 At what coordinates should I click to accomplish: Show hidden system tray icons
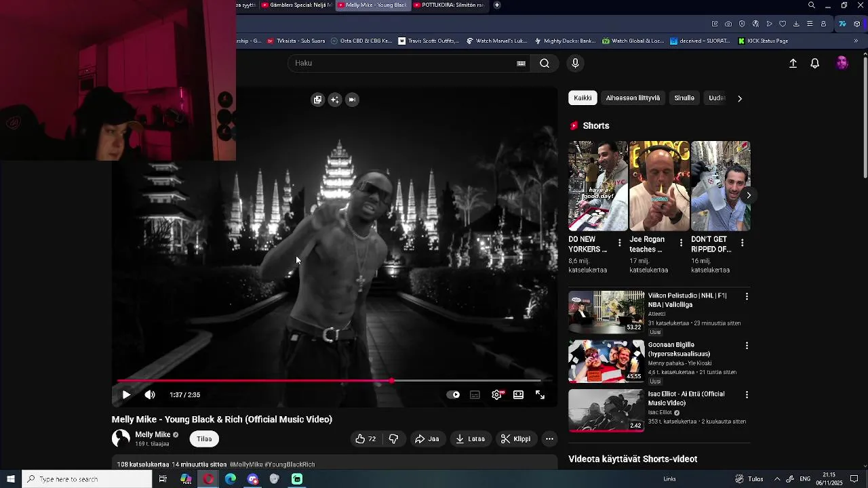777,479
